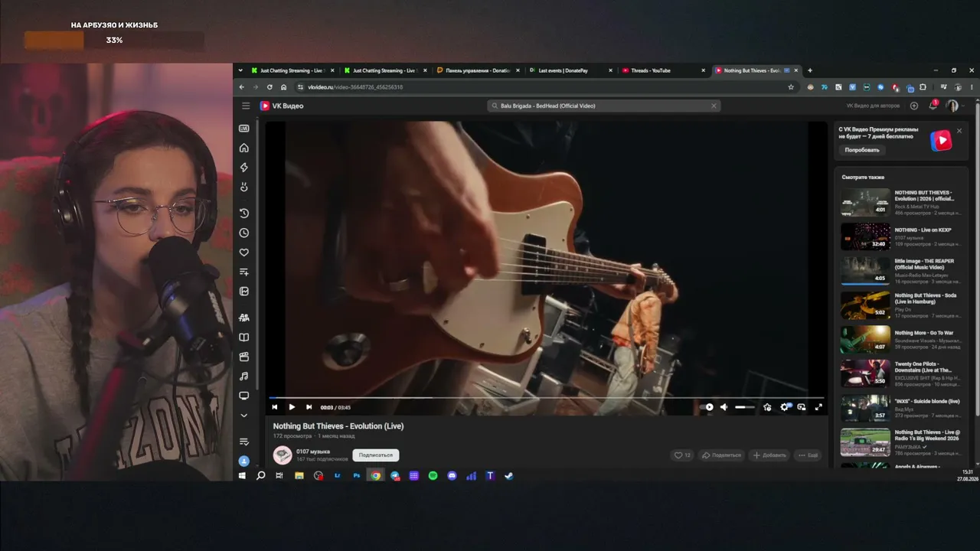Open the 0107 музыка channel avatar
This screenshot has width=980, height=551.
pyautogui.click(x=283, y=455)
